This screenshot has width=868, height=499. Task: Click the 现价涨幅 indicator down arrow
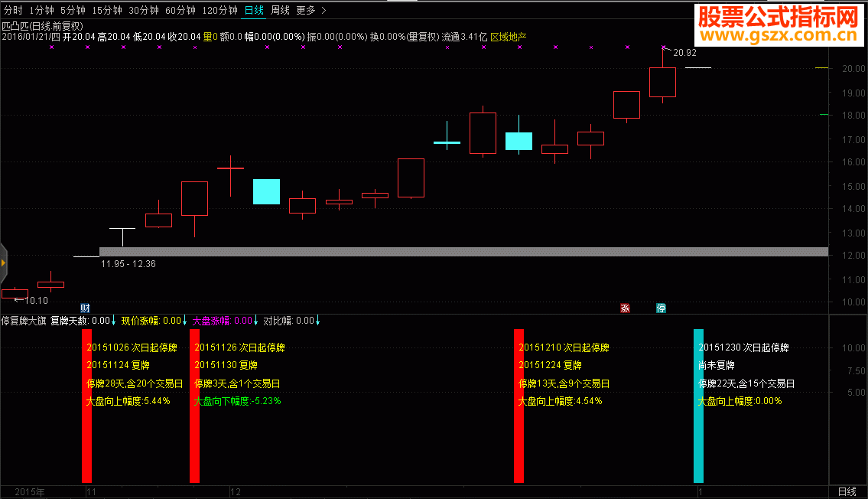(185, 321)
